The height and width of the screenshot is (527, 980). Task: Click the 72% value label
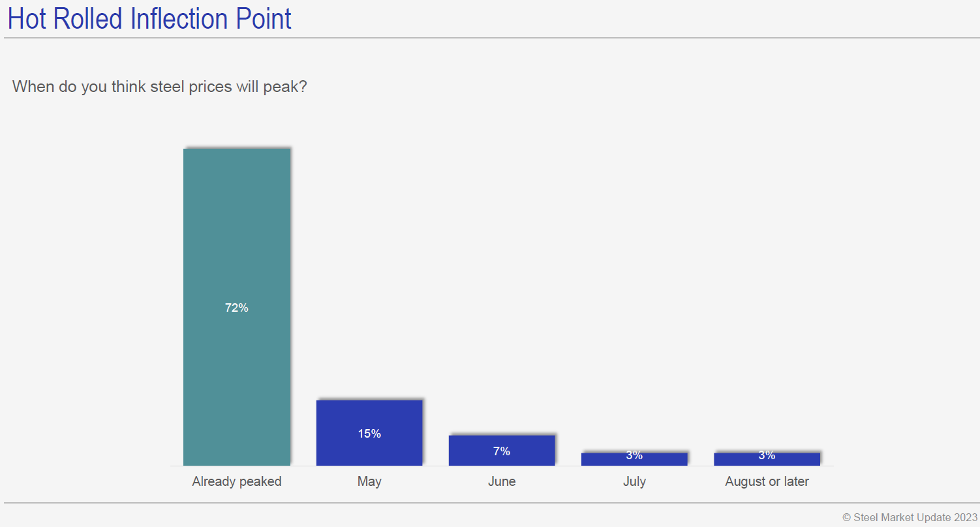(x=236, y=308)
